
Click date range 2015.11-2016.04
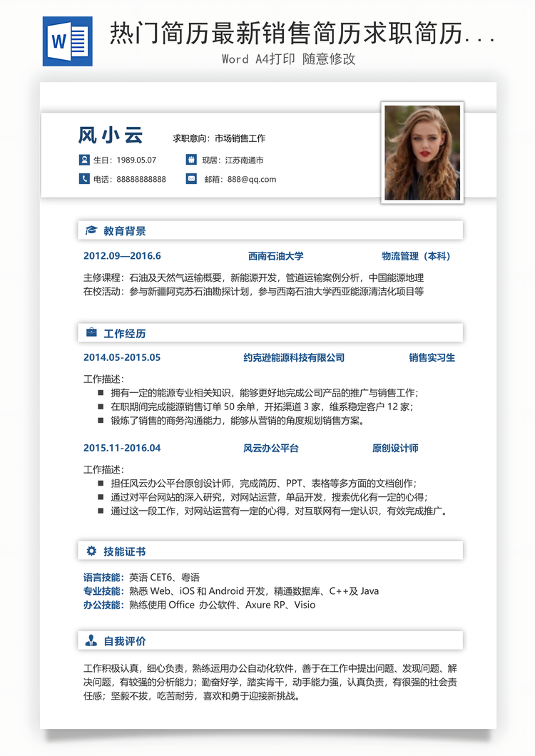pyautogui.click(x=122, y=448)
